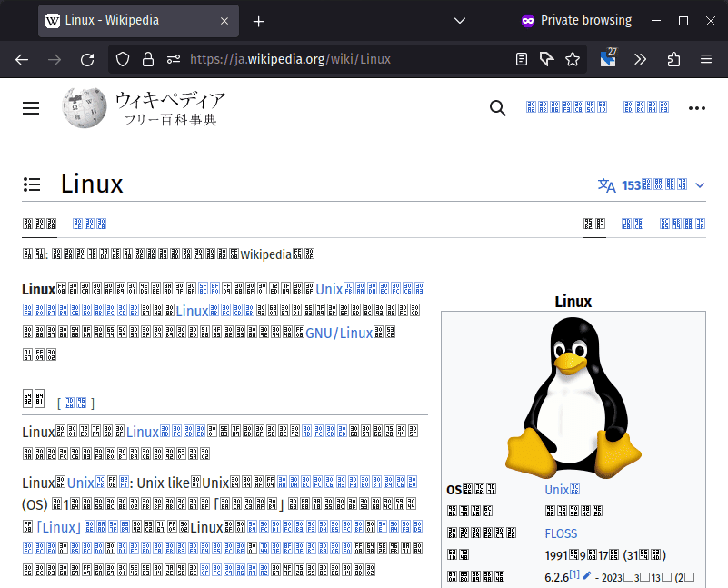This screenshot has width=728, height=588.
Task: Go back using the navigation arrow
Action: pos(21,59)
